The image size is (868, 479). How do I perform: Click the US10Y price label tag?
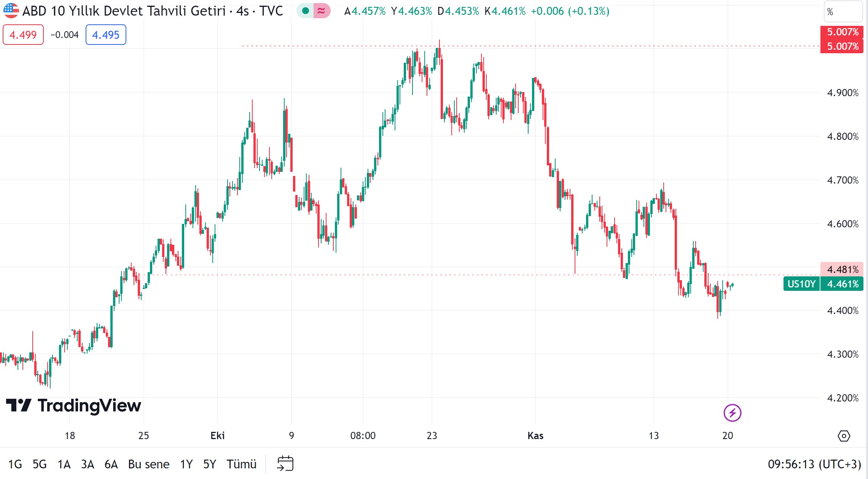click(801, 284)
